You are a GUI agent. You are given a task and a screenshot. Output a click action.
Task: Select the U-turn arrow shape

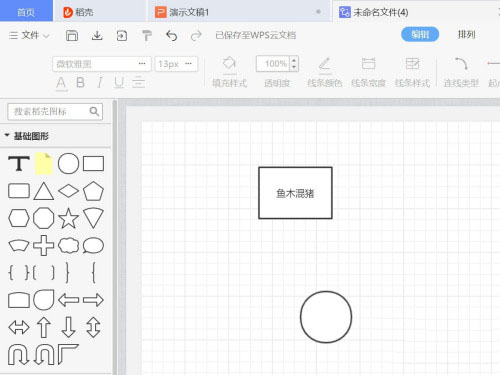click(19, 355)
